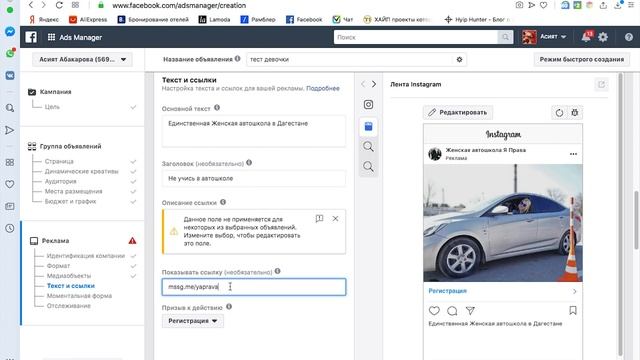Image resolution: width=640 pixels, height=360 pixels.
Task: Click the bookmark save icon in preview
Action: (573, 311)
